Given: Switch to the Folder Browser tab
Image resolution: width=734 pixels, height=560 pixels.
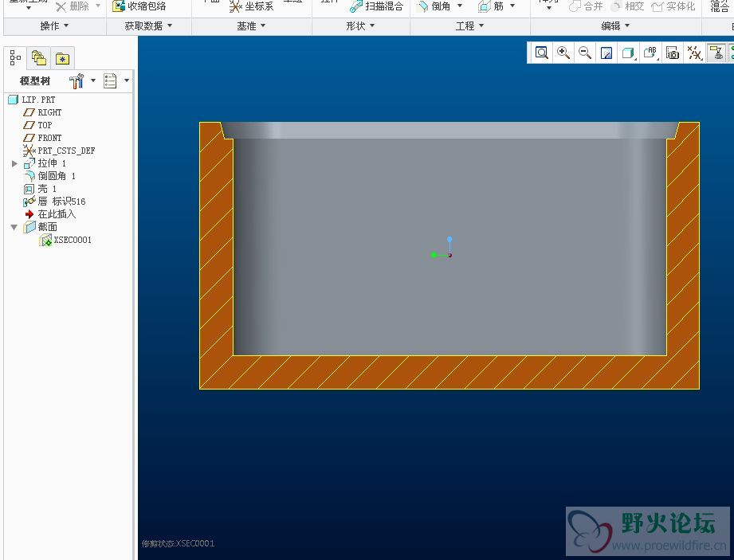Looking at the screenshot, I should tap(38, 58).
